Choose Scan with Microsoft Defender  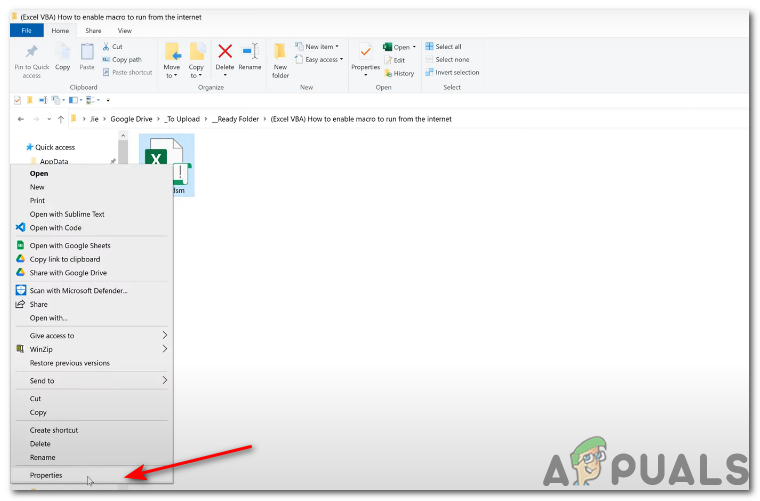click(91, 291)
